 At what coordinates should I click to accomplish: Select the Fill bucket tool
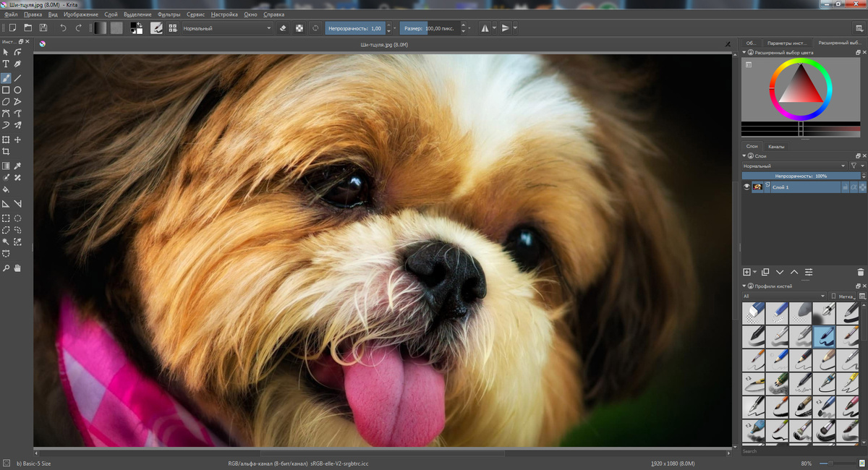6,189
